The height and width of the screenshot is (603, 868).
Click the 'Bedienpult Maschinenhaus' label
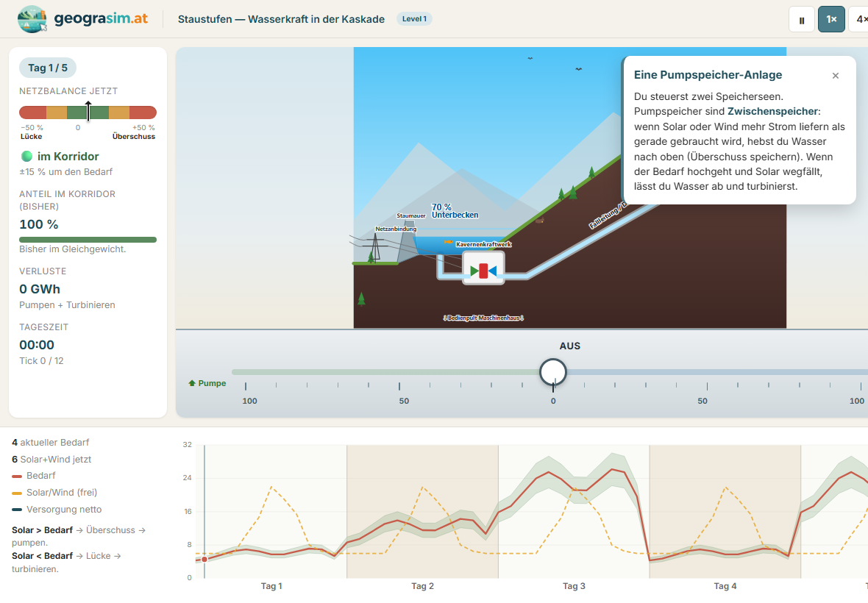click(483, 318)
